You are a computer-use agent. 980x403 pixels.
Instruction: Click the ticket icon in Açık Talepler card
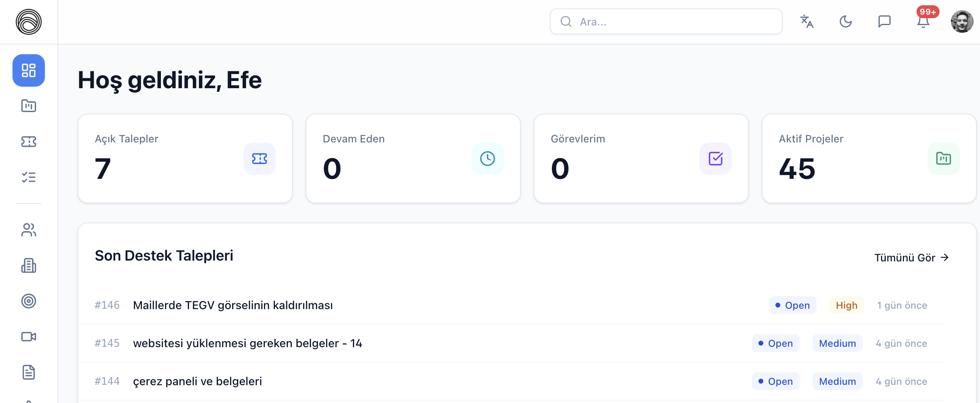(x=260, y=159)
